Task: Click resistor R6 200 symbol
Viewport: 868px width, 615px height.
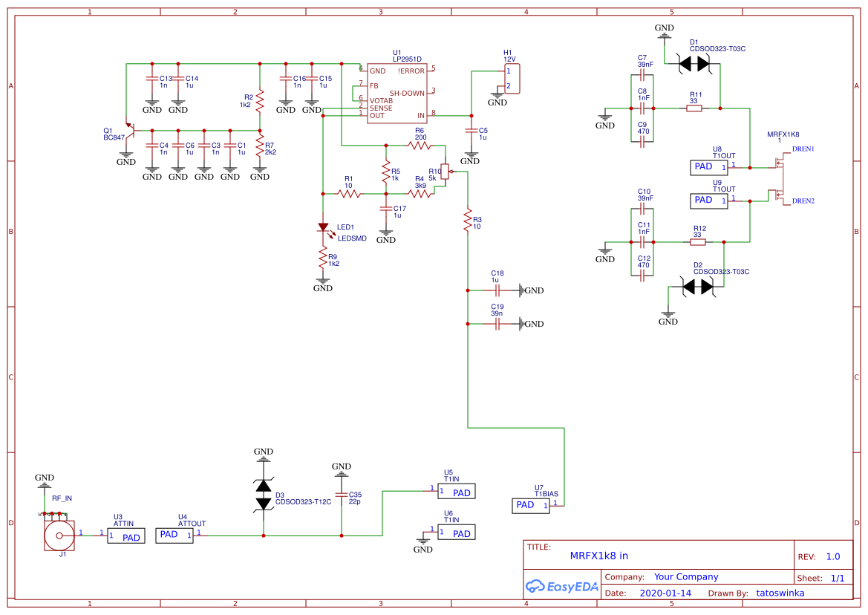Action: [x=420, y=146]
